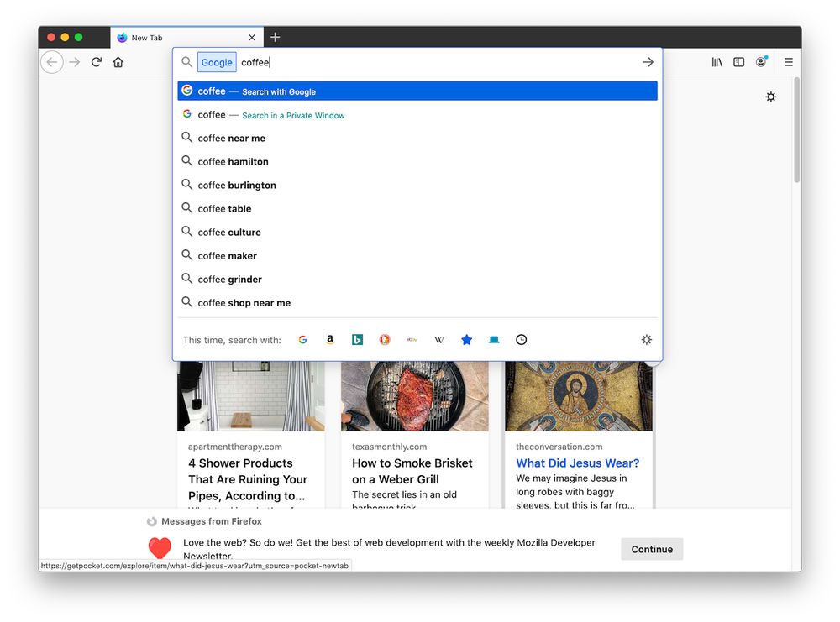Image resolution: width=840 pixels, height=622 pixels.
Task: Open the Firefox account menu
Action: [x=761, y=62]
